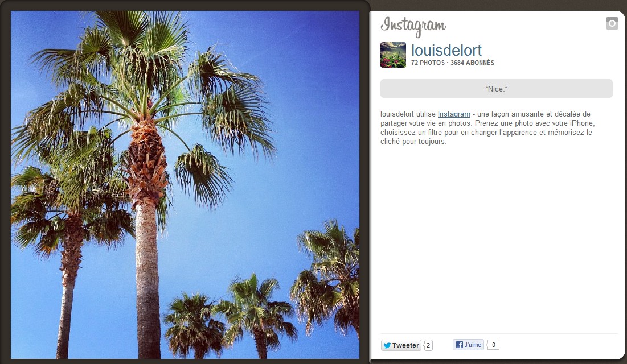This screenshot has width=627, height=364.
Task: Click the "louisdelort utilise" text starting description
Action: tap(408, 114)
